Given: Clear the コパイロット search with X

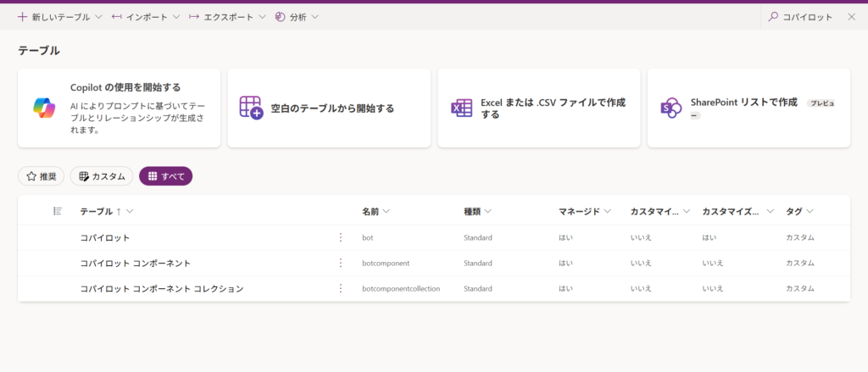Looking at the screenshot, I should tap(851, 17).
